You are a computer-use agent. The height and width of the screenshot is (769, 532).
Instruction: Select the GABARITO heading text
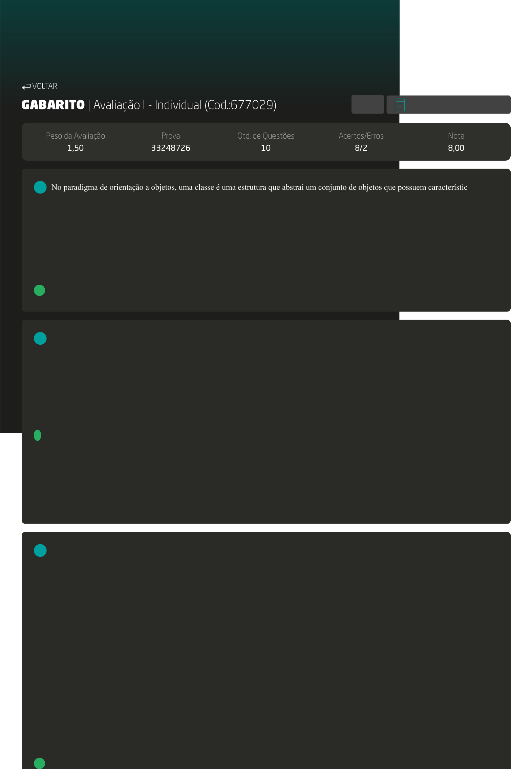[x=53, y=105]
